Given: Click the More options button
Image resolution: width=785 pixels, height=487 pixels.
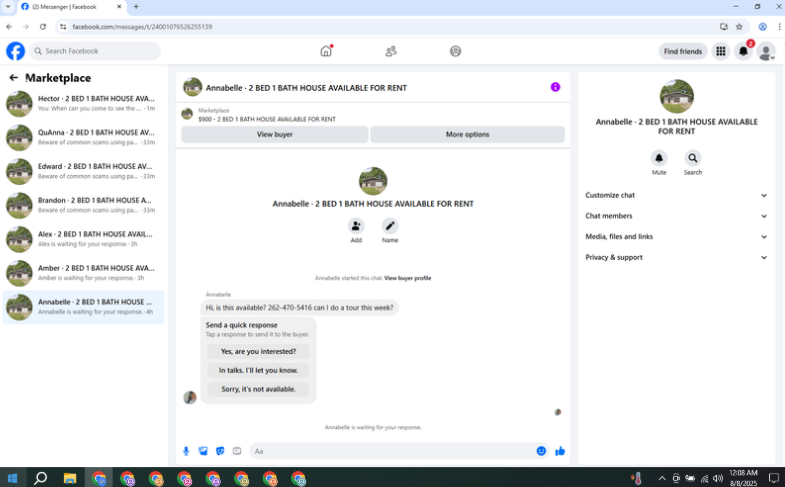Looking at the screenshot, I should coord(468,134).
